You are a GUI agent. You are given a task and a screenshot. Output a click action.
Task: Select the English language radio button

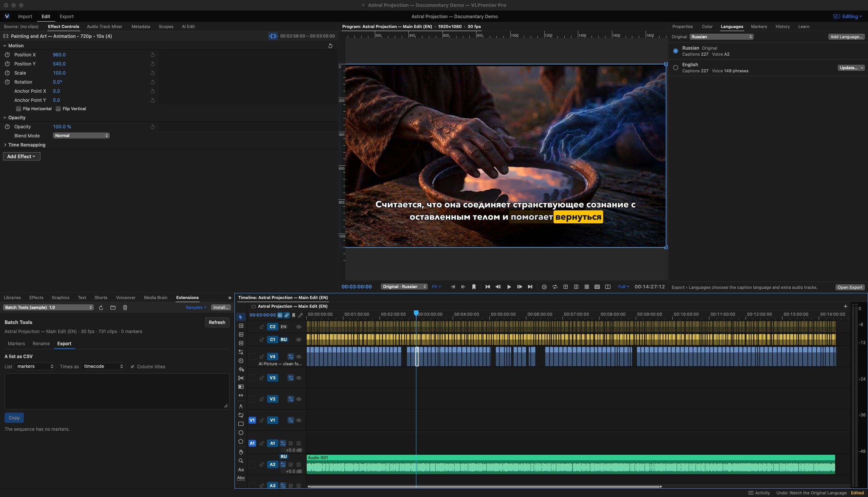675,68
